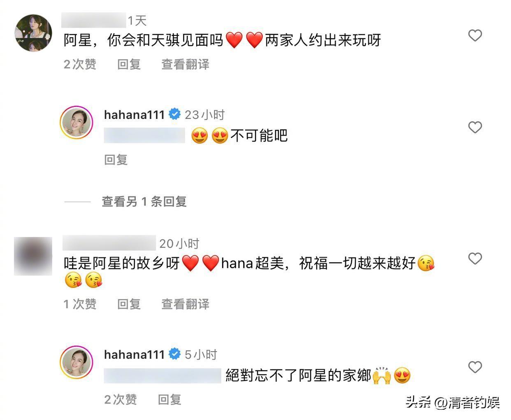Open hahana111's avatar on the 5小时 reply
The width and height of the screenshot is (511, 420).
point(77,362)
